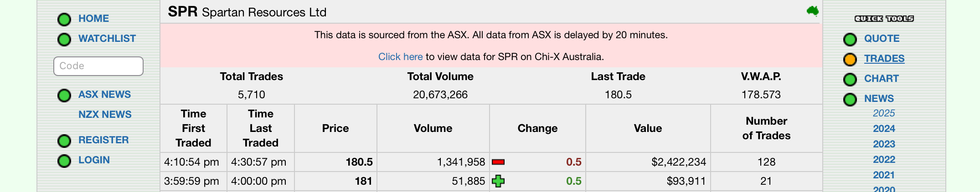Click the green bullet beside WATCHLIST

coord(64,40)
